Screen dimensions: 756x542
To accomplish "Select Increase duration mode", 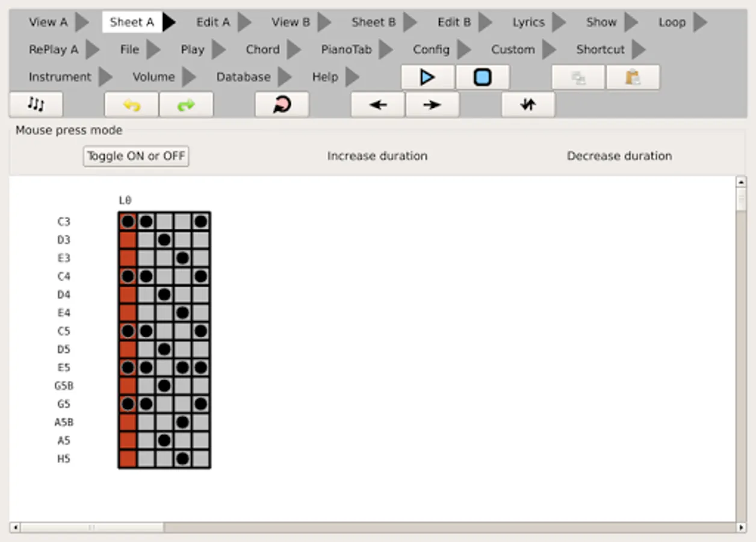I will coord(377,156).
